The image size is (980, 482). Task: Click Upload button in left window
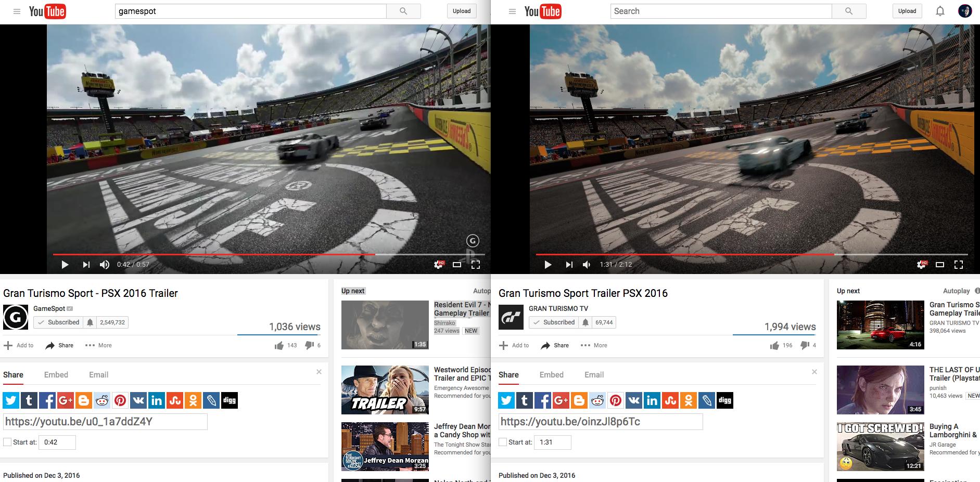(462, 11)
